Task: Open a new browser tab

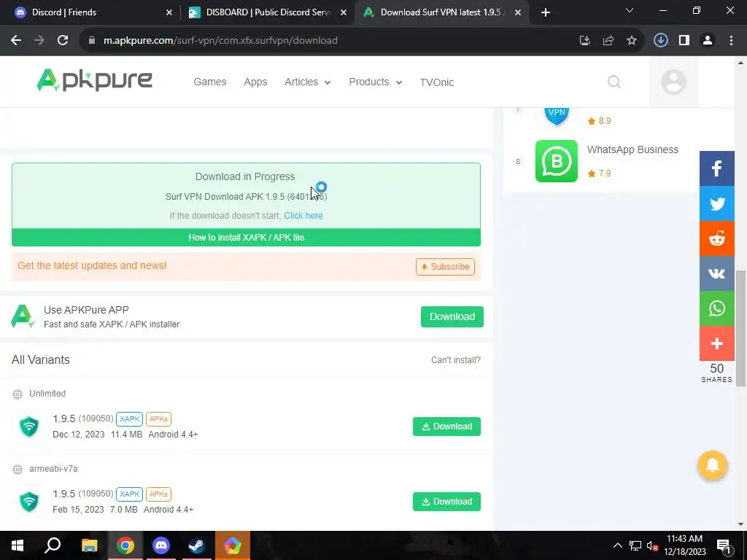Action: (x=546, y=12)
